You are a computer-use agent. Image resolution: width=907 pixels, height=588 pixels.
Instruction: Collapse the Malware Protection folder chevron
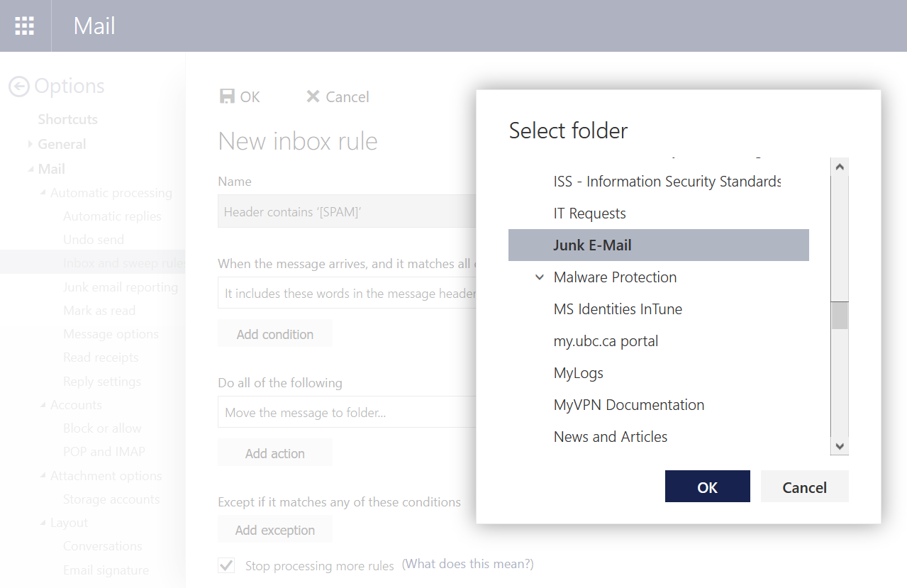pyautogui.click(x=540, y=277)
